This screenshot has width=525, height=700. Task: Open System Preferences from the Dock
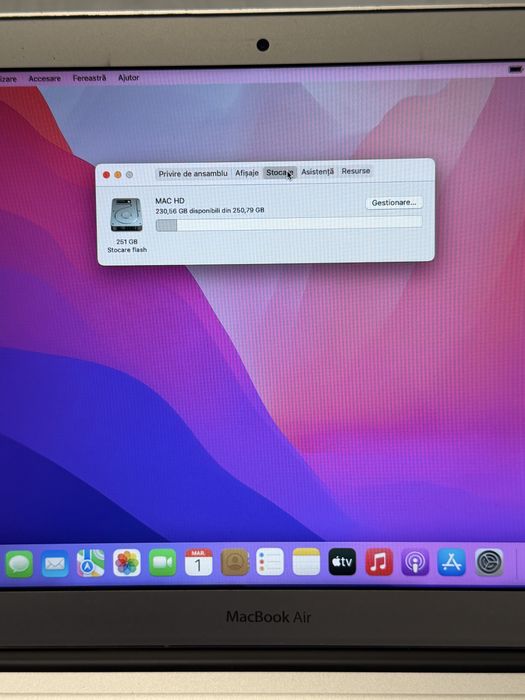click(489, 562)
